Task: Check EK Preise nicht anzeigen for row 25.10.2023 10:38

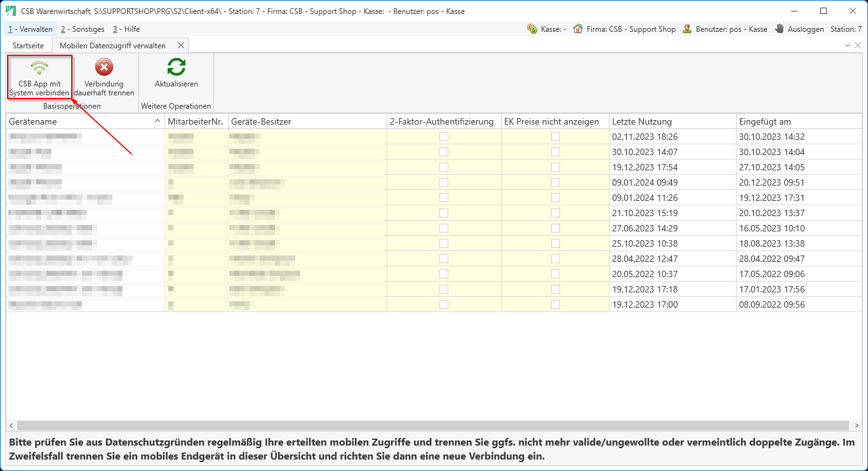Action: coord(556,243)
